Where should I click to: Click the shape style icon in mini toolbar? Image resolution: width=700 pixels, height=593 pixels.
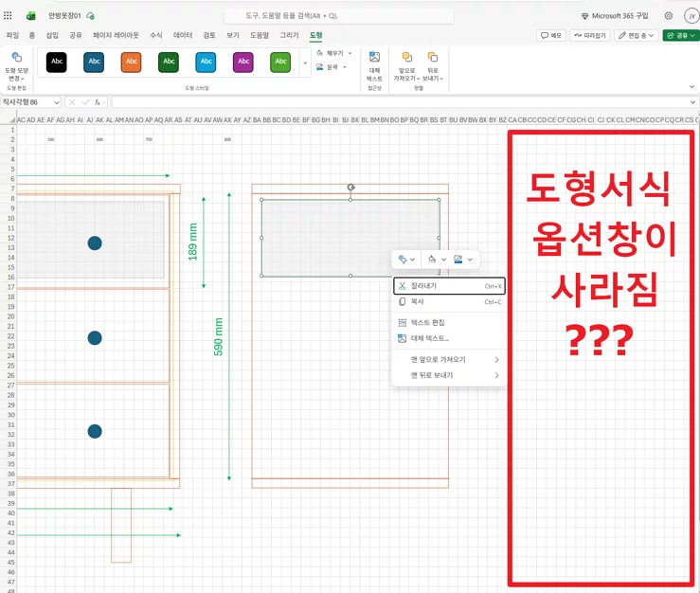pyautogui.click(x=403, y=260)
